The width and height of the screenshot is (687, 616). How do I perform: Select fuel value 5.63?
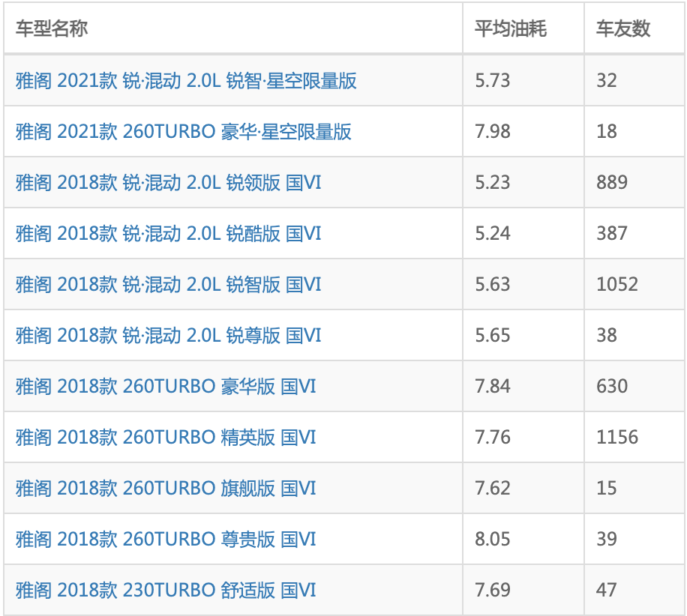click(493, 285)
